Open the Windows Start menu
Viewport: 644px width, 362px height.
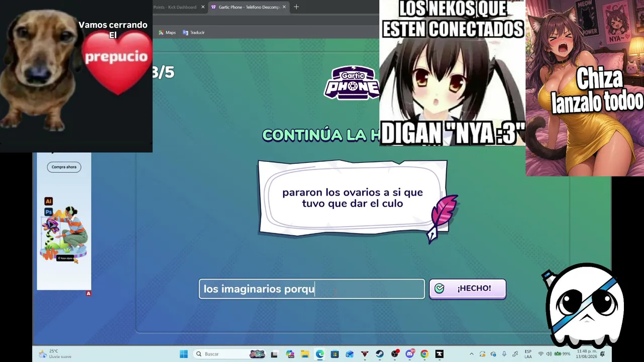184,354
